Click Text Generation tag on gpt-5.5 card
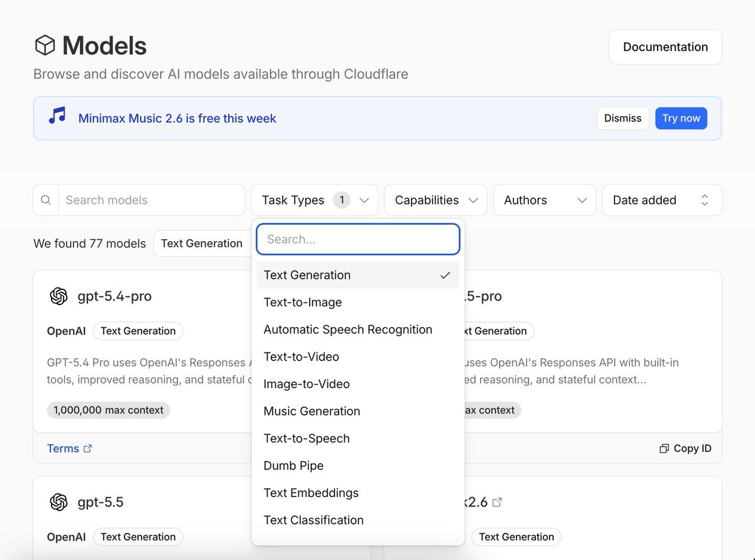The height and width of the screenshot is (560, 755). (x=138, y=537)
